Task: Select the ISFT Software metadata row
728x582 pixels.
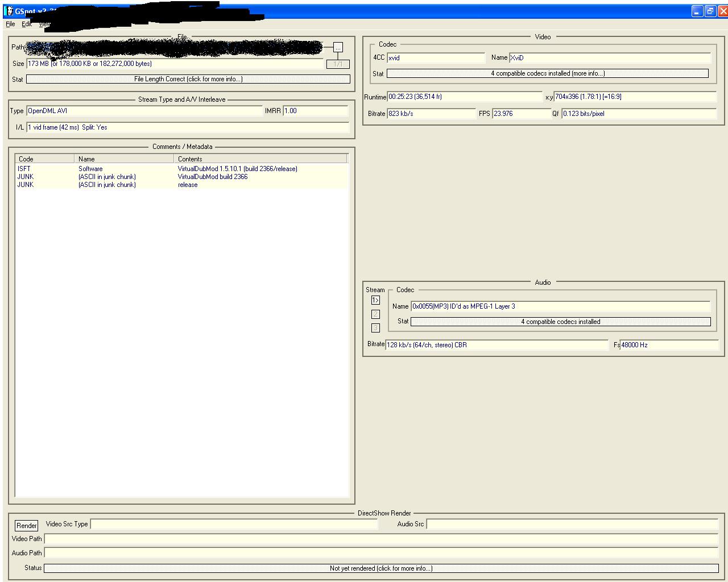Action: 181,169
